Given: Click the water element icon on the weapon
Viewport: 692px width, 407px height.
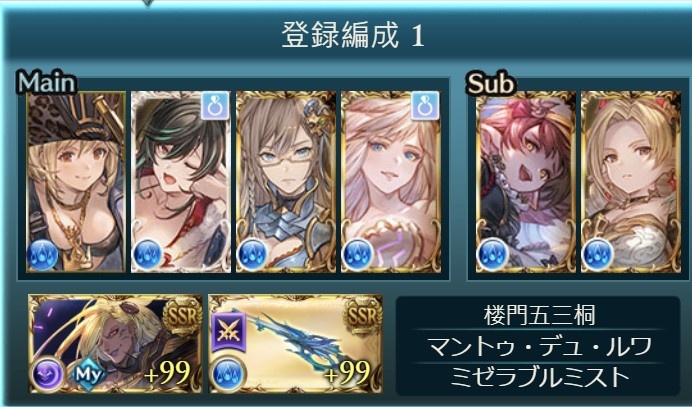Looking at the screenshot, I should [228, 374].
